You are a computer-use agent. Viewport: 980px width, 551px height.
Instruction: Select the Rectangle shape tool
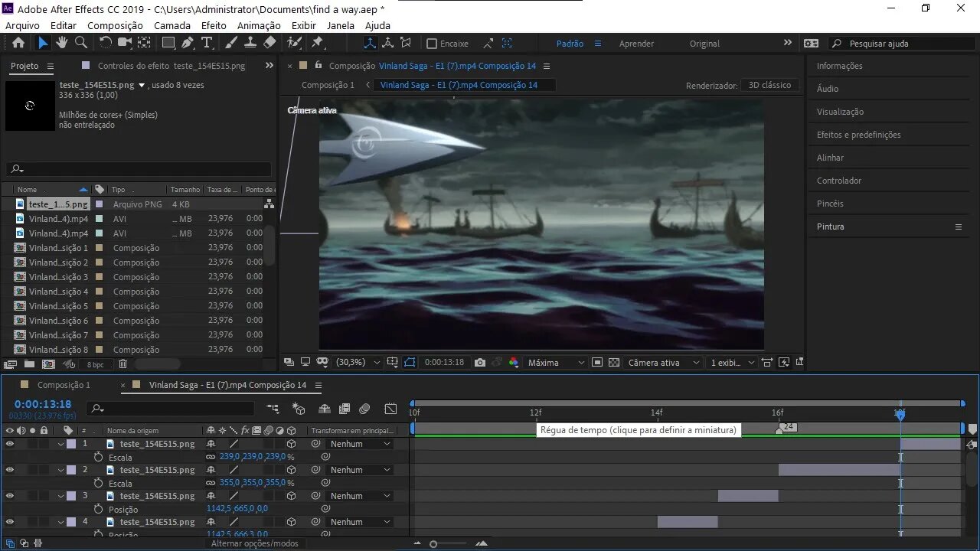pyautogui.click(x=168, y=43)
